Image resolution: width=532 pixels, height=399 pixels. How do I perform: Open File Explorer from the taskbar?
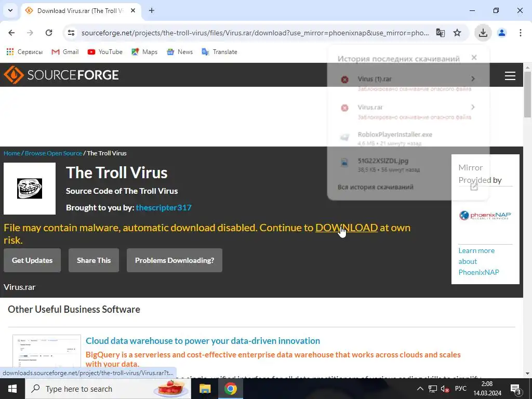pos(205,389)
